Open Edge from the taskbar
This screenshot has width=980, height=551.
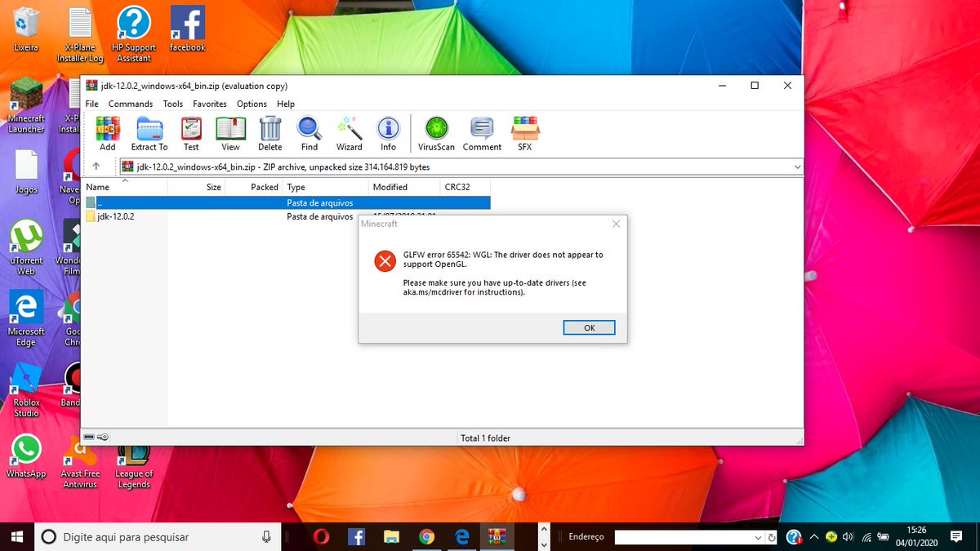click(461, 536)
